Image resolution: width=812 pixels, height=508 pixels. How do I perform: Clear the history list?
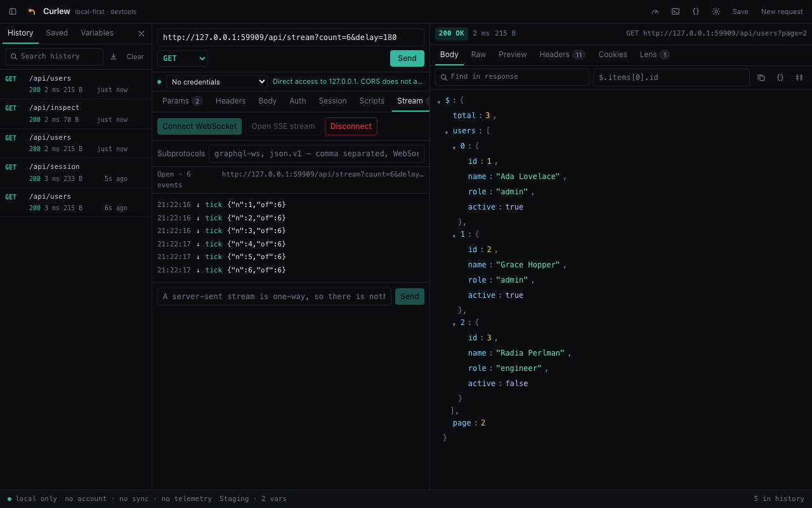[x=135, y=57]
